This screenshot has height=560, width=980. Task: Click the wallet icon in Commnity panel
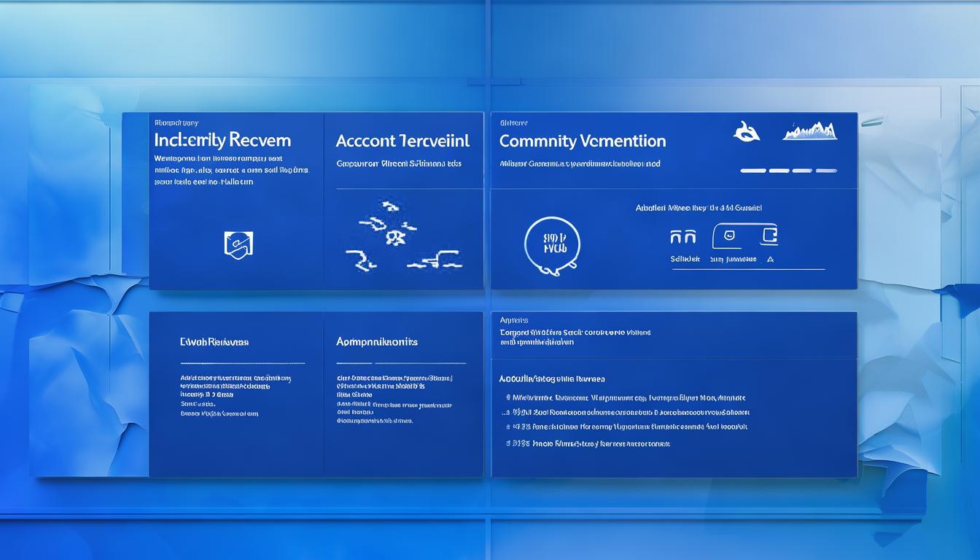pos(768,235)
